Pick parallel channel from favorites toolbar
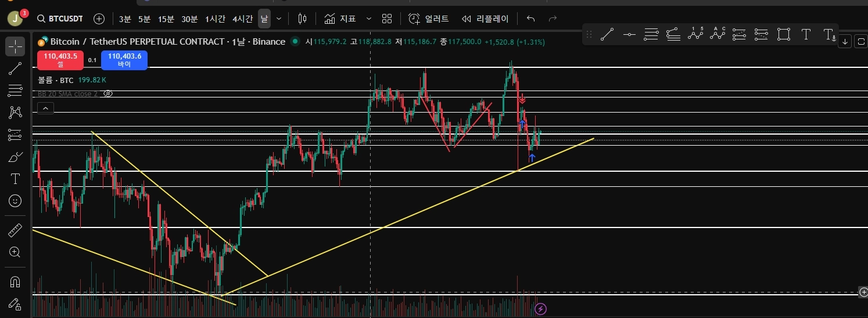The height and width of the screenshot is (318, 868). (x=651, y=34)
